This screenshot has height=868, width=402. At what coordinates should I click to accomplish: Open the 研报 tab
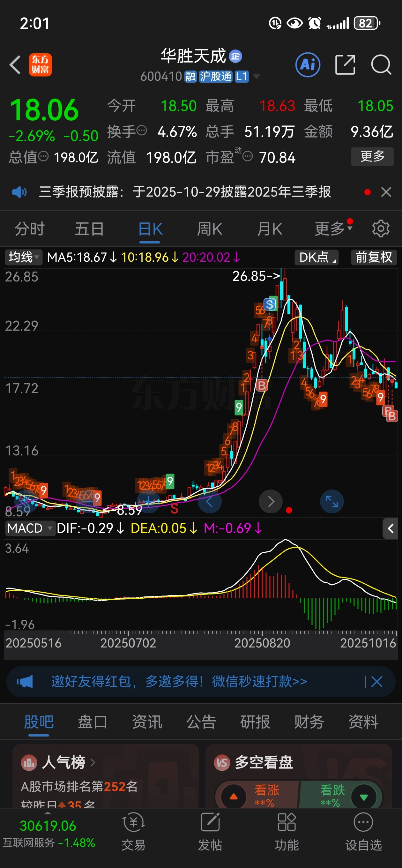(255, 722)
